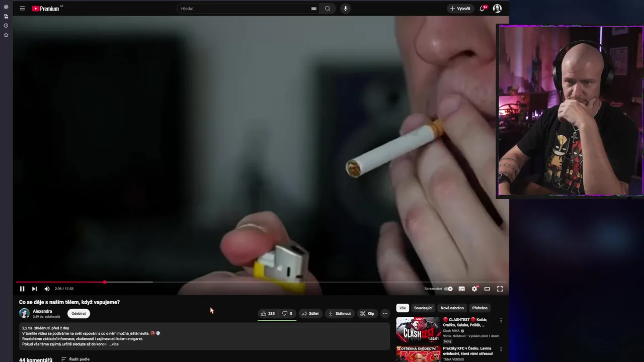
Task: Click the Screenshot player button
Action: click(433, 289)
